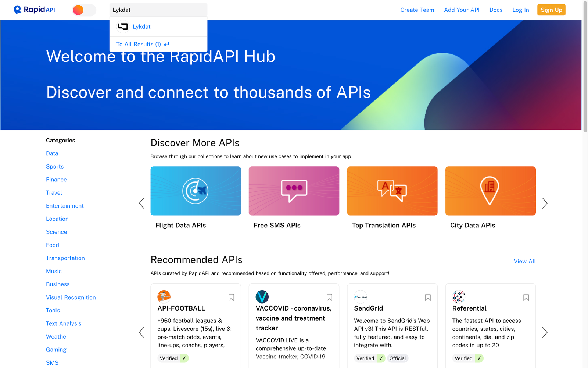Image resolution: width=588 pixels, height=368 pixels.
Task: Click the API-FOOTBALL logo icon
Action: tap(164, 297)
